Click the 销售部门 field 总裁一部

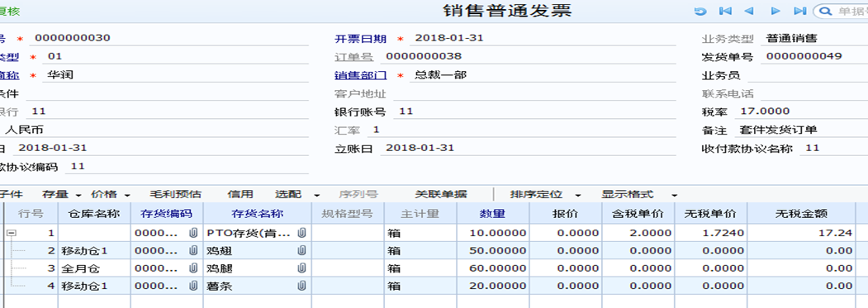pos(543,75)
